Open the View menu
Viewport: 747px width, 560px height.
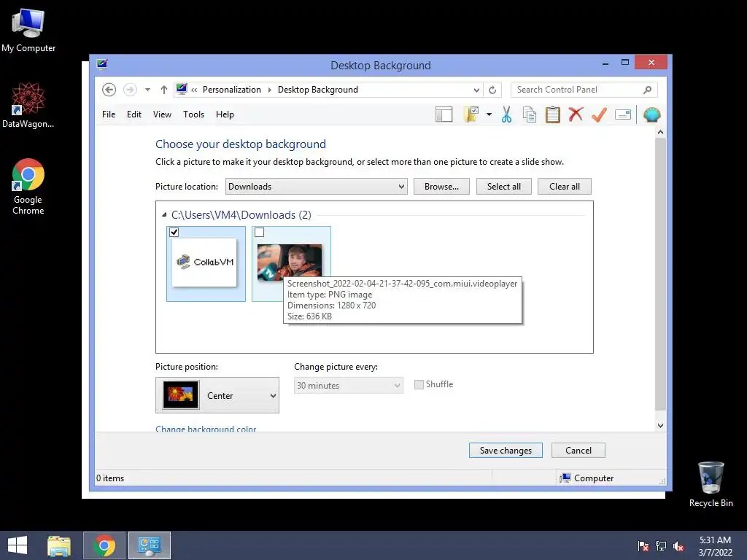(162, 114)
